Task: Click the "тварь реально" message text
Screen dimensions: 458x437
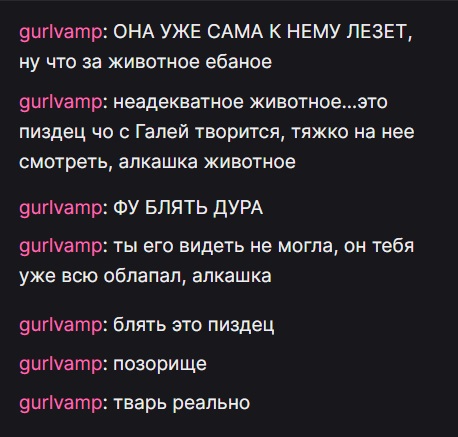Action: click(x=182, y=403)
